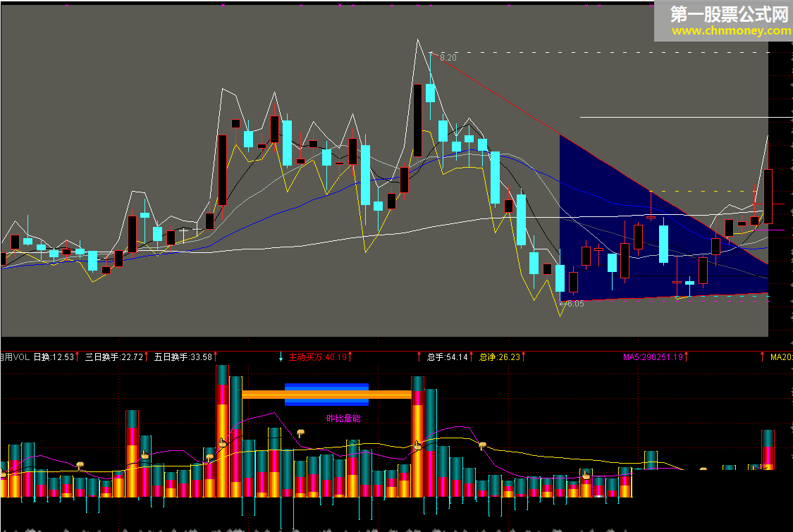Click the blue box on the orange volume band

coord(326,395)
